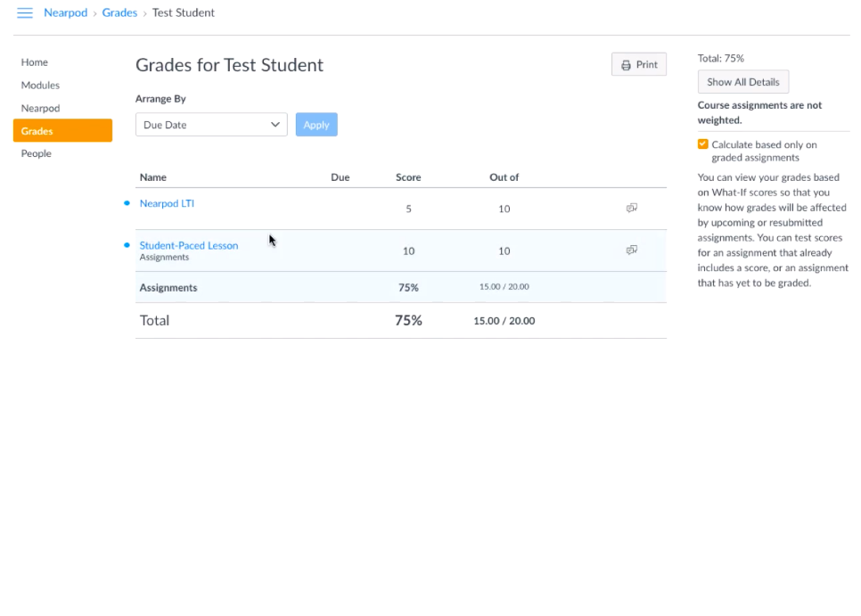Click the Grades breadcrumb link
Image resolution: width=861 pixels, height=616 pixels.
(119, 13)
